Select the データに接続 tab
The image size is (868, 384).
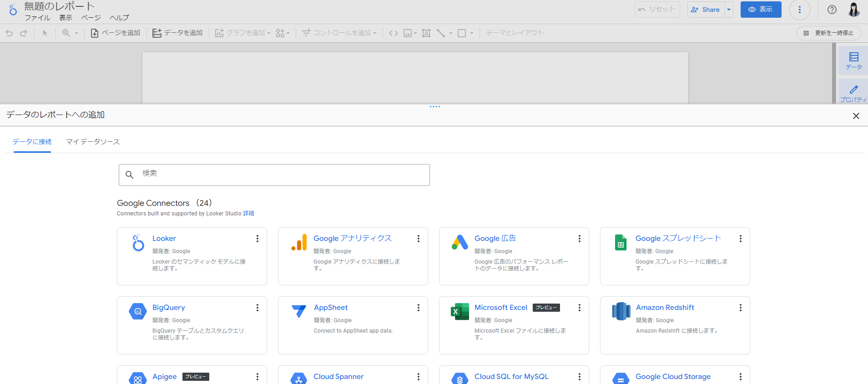click(x=32, y=142)
